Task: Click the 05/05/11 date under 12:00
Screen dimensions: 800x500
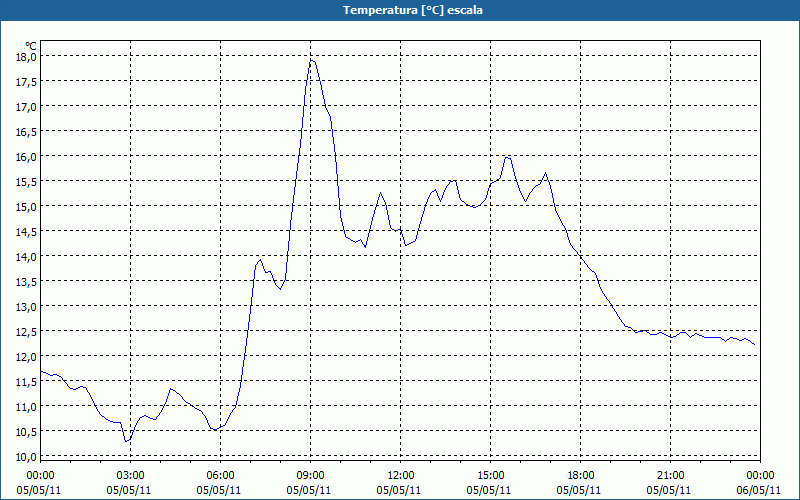Action: pos(399,490)
